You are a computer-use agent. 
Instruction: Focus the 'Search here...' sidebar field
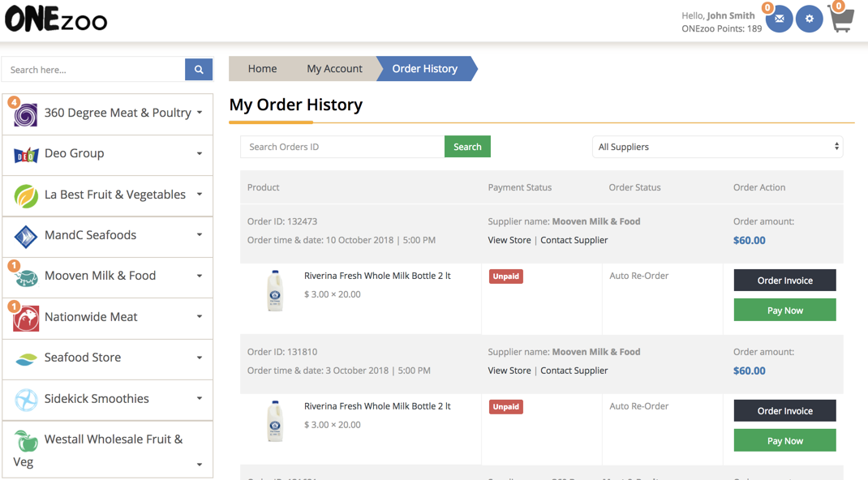point(93,70)
